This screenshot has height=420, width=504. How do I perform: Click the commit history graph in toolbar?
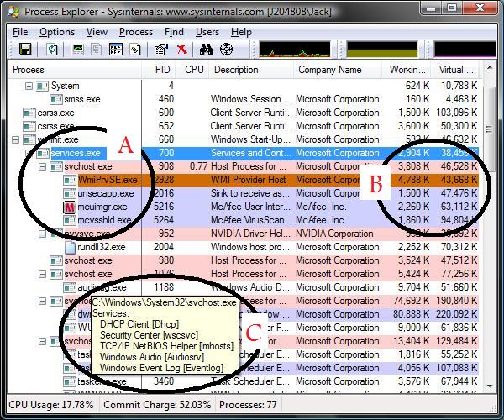[382, 50]
